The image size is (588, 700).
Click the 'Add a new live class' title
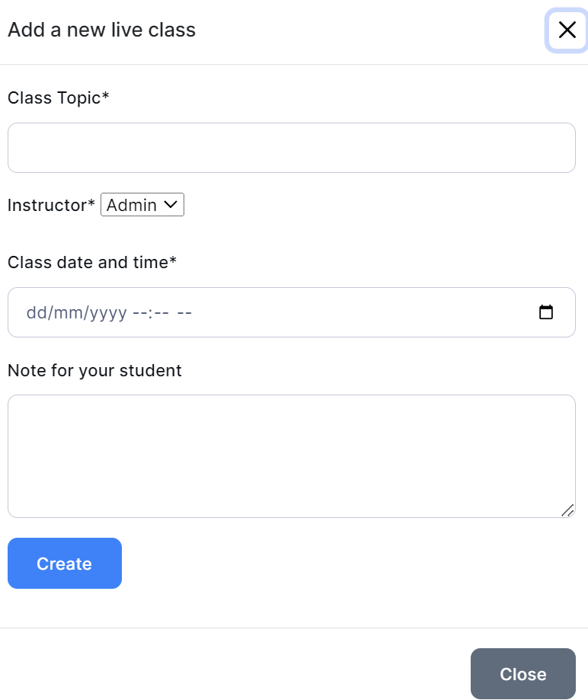tap(101, 30)
